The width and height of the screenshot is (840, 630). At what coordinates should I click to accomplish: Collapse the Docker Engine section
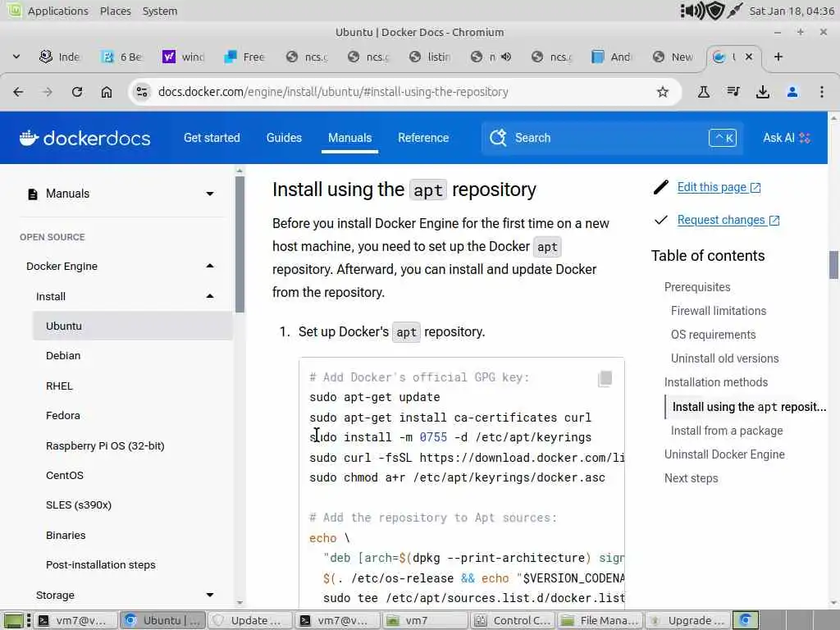point(210,267)
